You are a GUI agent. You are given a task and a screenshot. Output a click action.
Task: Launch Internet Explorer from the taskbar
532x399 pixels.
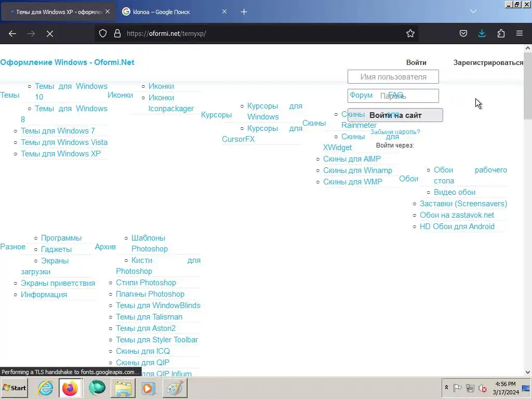(45, 388)
